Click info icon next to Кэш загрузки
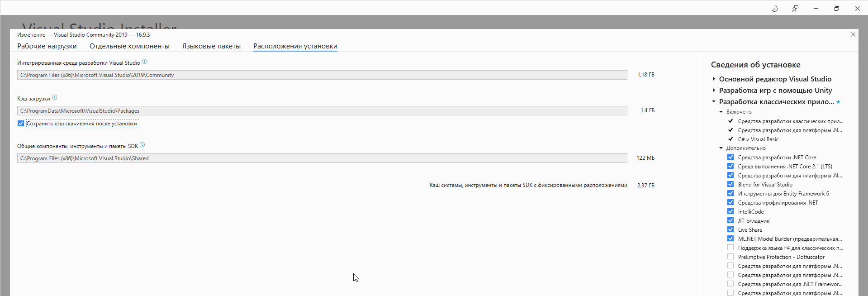 [55, 97]
